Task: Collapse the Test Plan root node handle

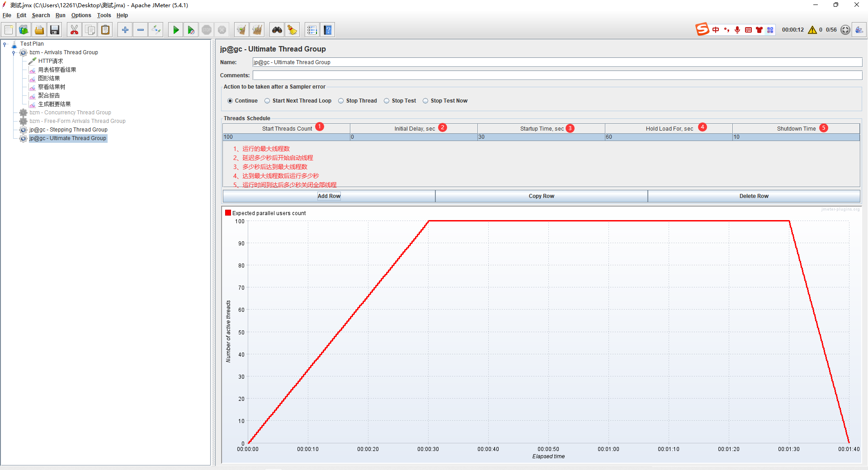Action: [5, 44]
